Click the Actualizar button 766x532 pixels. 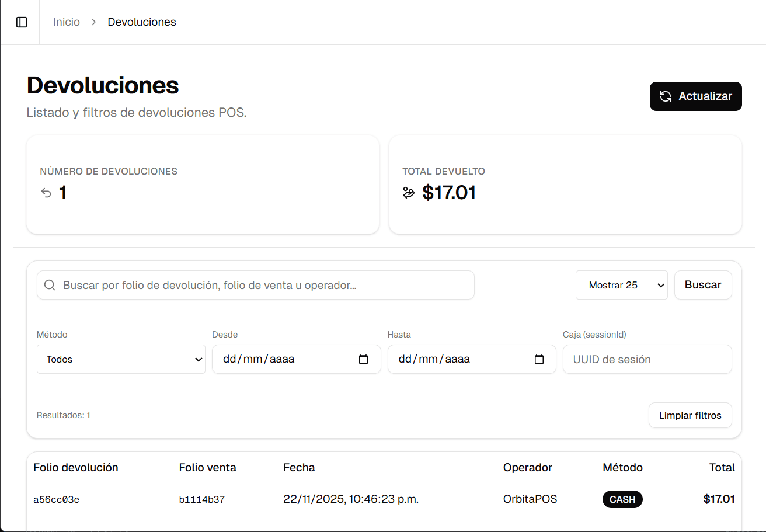[696, 96]
